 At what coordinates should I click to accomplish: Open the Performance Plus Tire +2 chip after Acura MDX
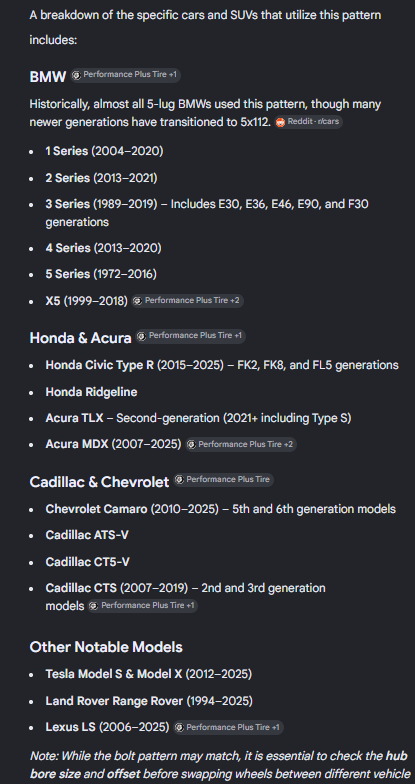241,444
